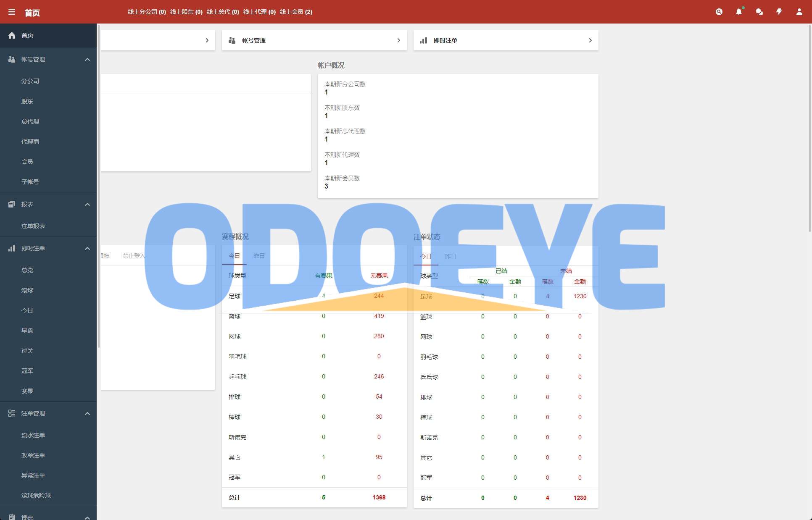Click 线上分公司 (0) in header

coord(147,12)
